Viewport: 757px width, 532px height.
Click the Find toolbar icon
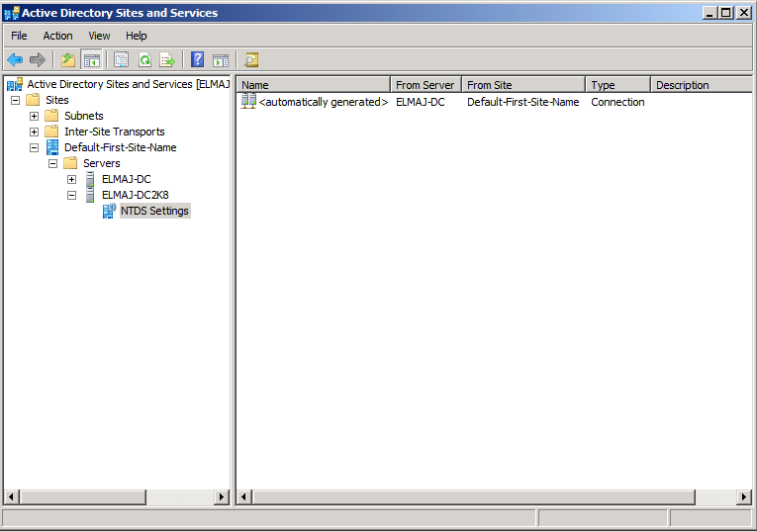[251, 60]
